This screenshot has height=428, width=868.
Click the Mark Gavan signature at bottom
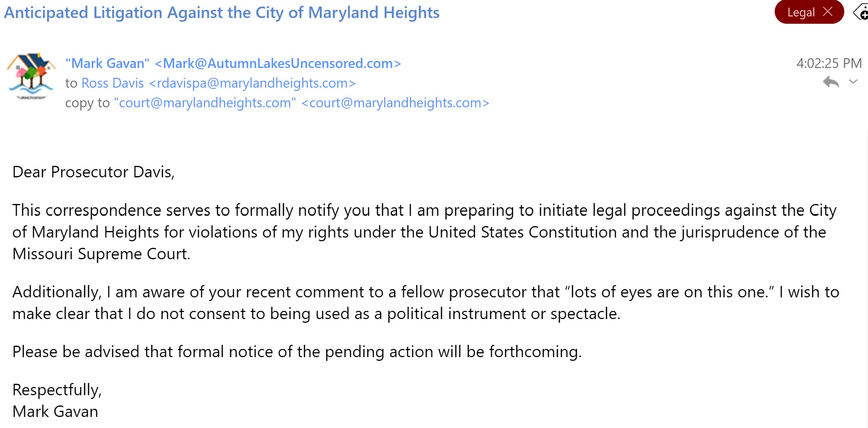click(55, 412)
